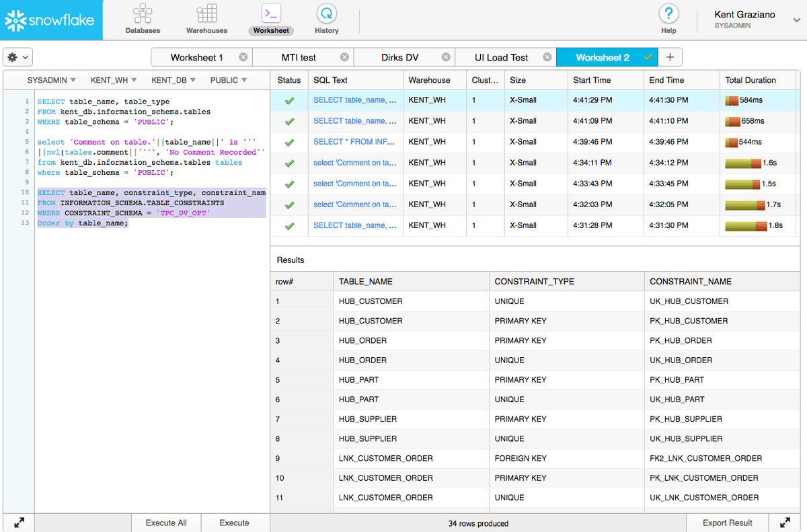Sort by the Status column header
This screenshot has height=532, width=807.
pyautogui.click(x=289, y=80)
